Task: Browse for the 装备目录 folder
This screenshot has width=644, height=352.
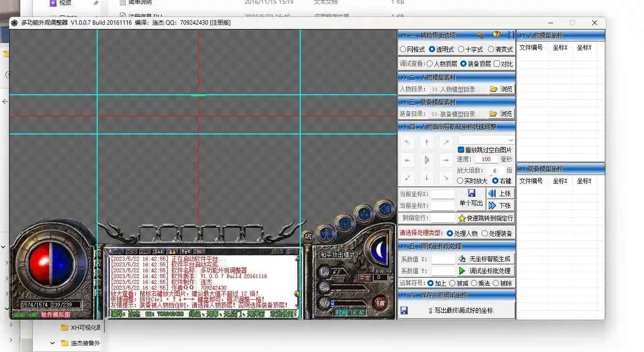Action: point(501,114)
